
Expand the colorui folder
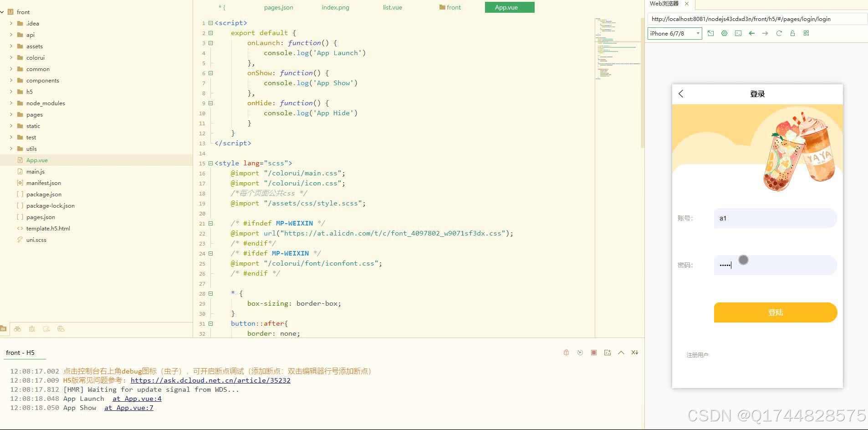(11, 57)
